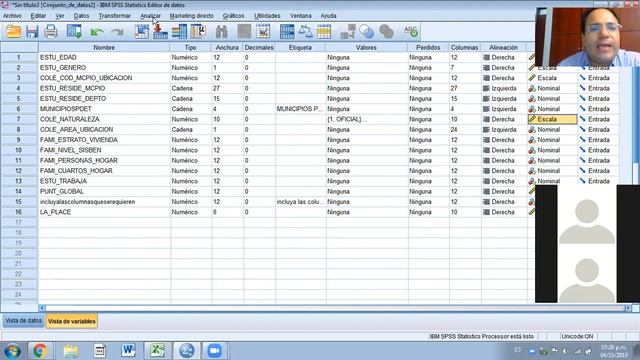
Task: Click label cell 'MUNICIPIOS P...'
Action: [x=300, y=109]
